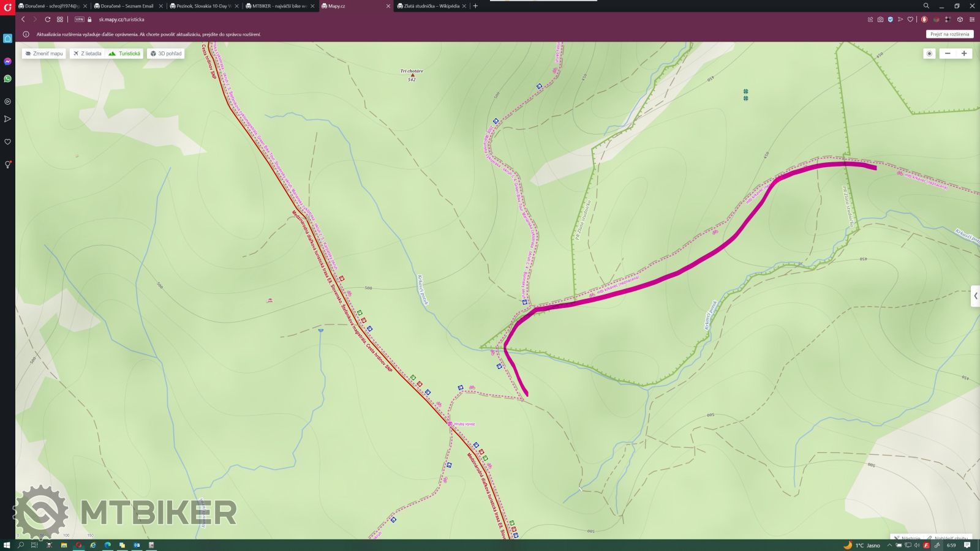Switch to Zlatá studnička Wikipédia tab
This screenshot has height=551, width=980.
(x=432, y=6)
